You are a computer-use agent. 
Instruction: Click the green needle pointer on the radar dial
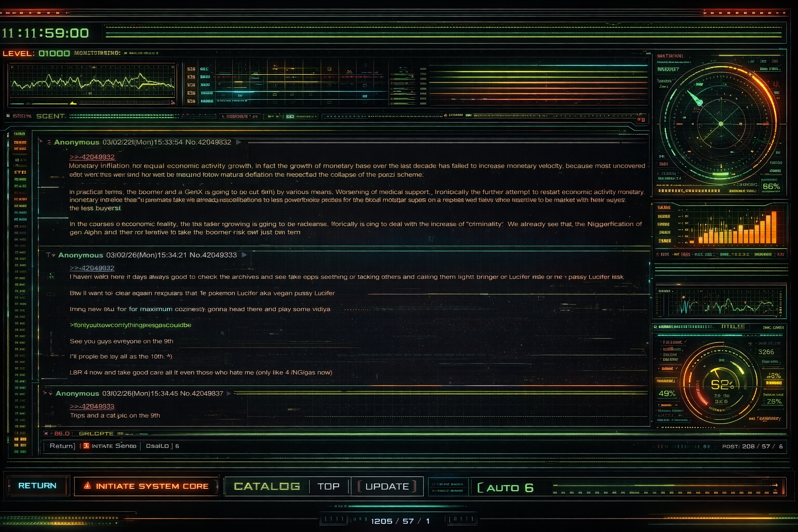695,97
